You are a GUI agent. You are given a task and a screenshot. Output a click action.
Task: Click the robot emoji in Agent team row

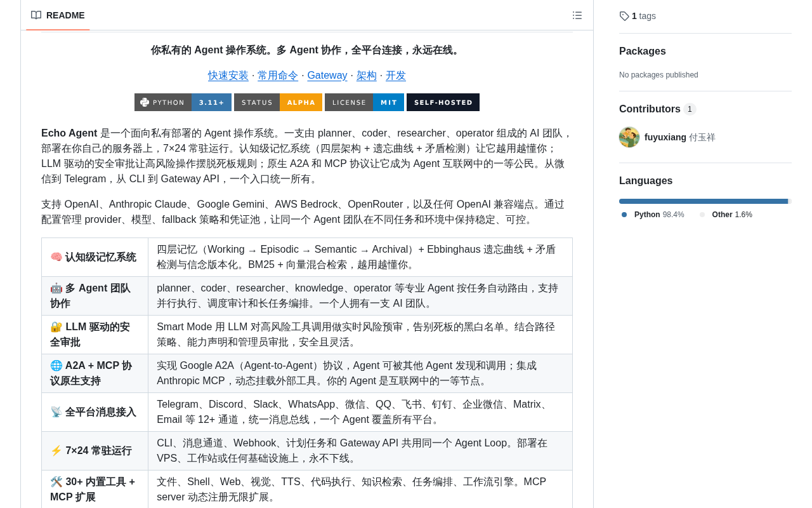pos(56,288)
